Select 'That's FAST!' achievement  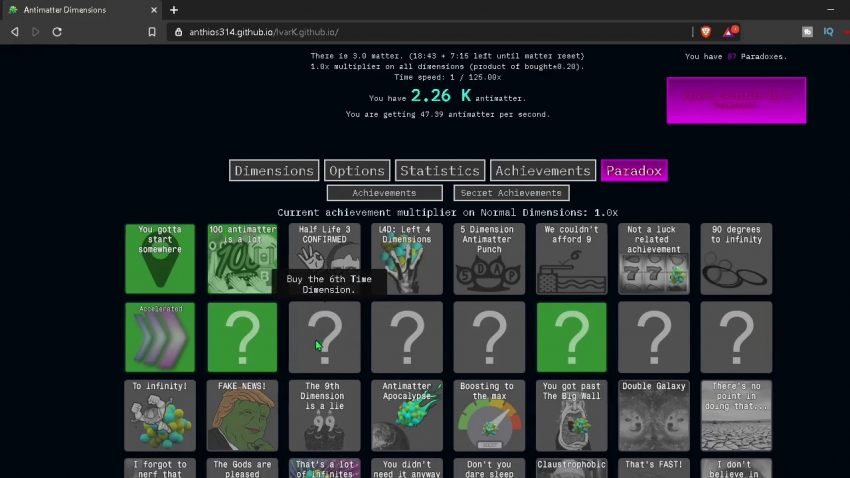click(654, 468)
